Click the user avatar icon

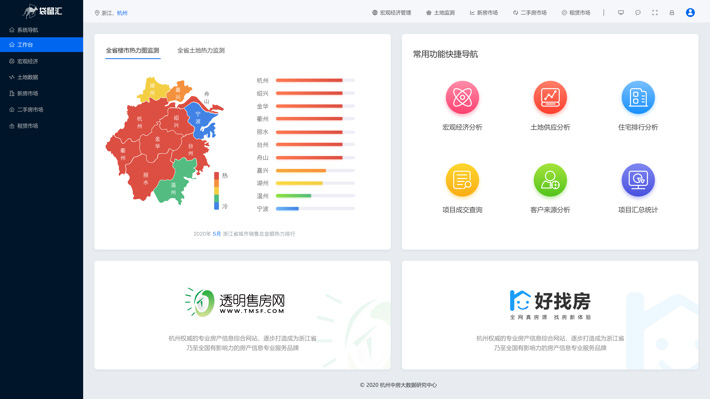690,13
